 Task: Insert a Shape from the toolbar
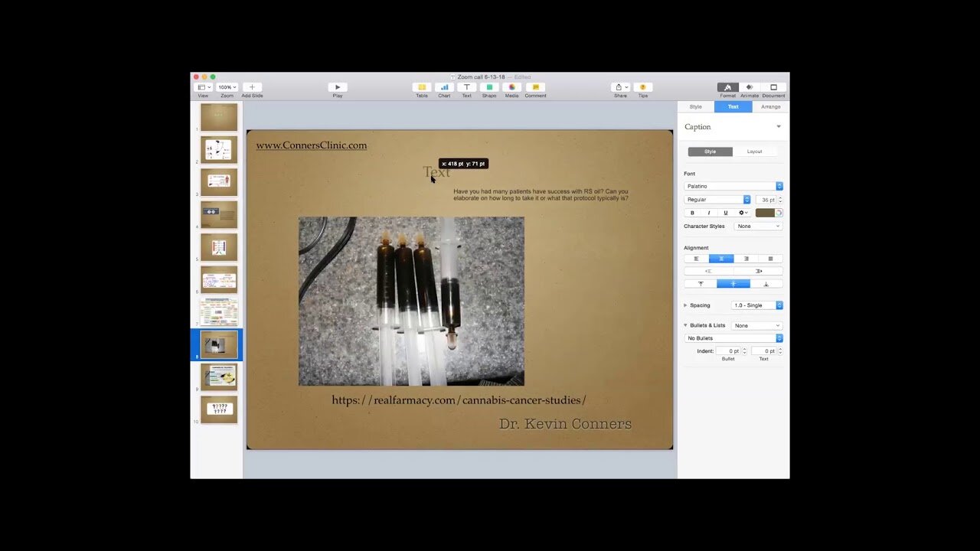tap(489, 87)
